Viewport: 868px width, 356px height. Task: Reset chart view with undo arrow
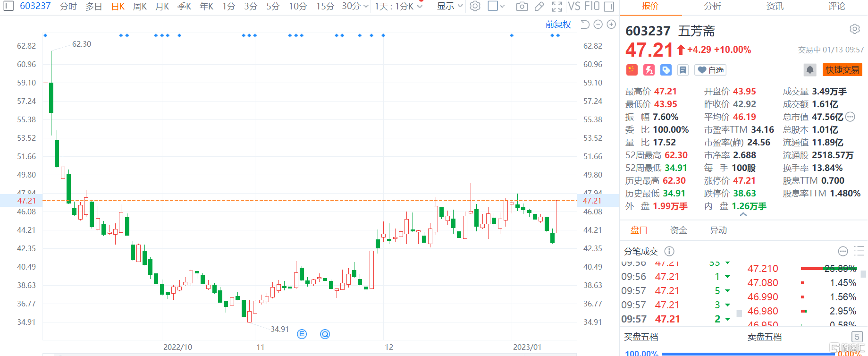point(585,25)
